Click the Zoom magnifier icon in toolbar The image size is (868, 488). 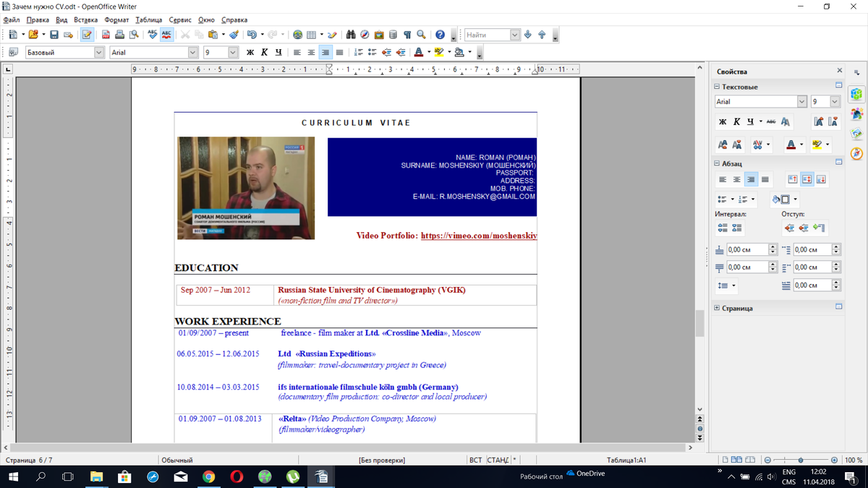[x=421, y=35]
